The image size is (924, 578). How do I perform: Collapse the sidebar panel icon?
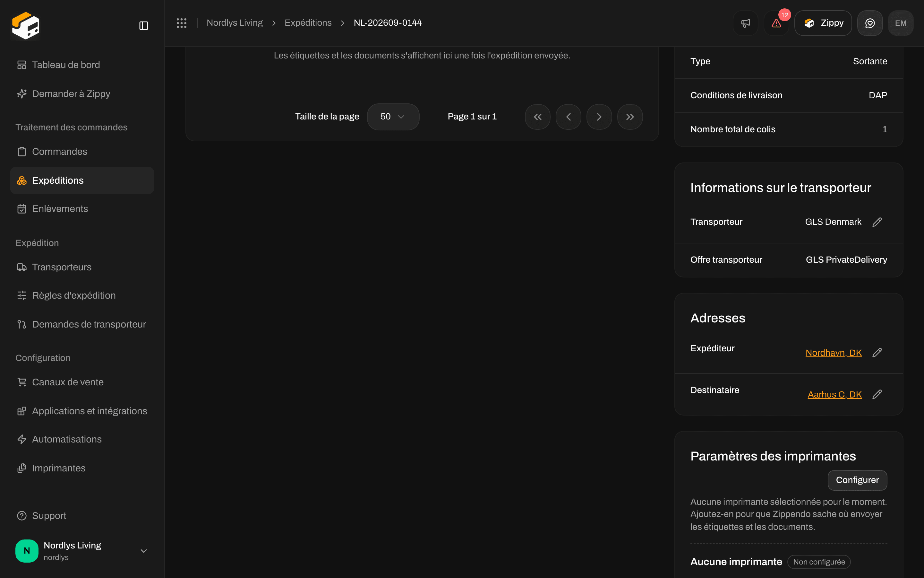click(x=143, y=26)
